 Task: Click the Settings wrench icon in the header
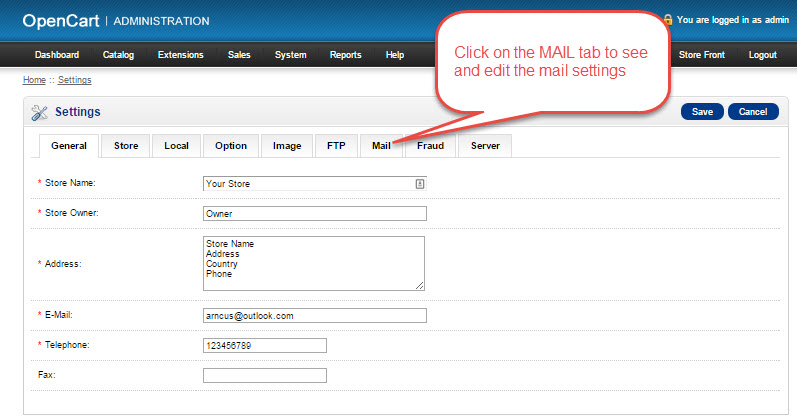click(x=39, y=112)
